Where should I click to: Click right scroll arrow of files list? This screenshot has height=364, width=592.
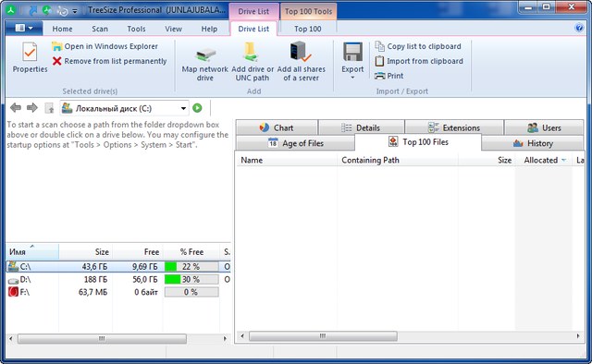[578, 336]
